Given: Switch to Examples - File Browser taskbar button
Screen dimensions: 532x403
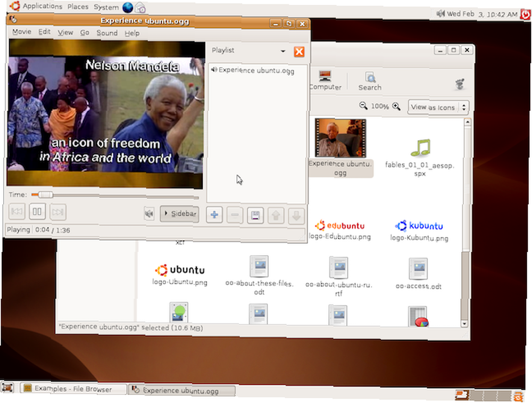Looking at the screenshot, I should (72, 389).
